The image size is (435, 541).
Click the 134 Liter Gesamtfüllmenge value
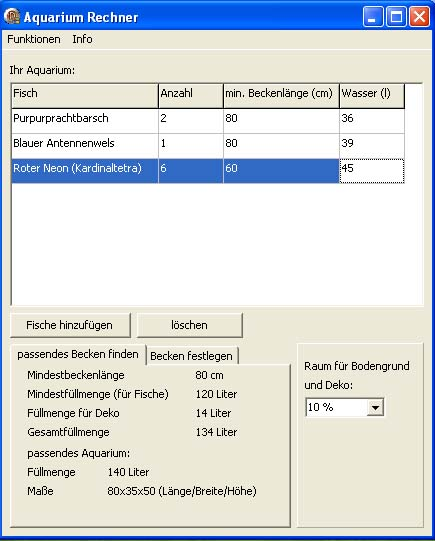pyautogui.click(x=216, y=432)
